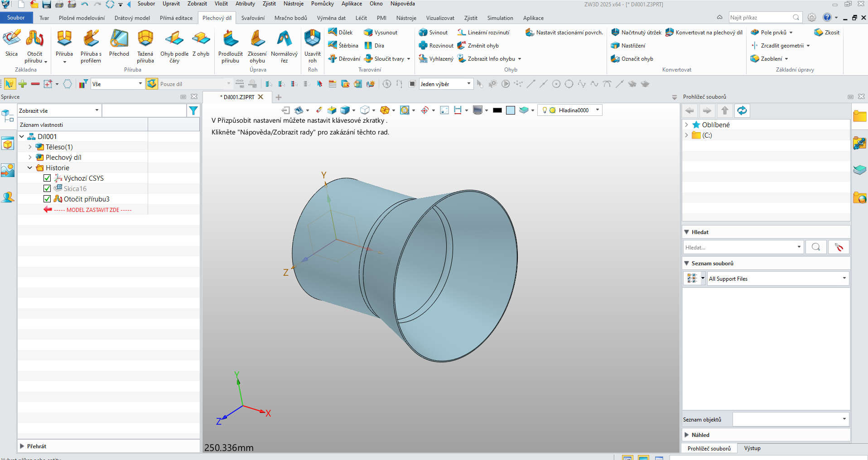Open the Nápověda menu
Screen dimensions: 868x460
click(x=402, y=4)
